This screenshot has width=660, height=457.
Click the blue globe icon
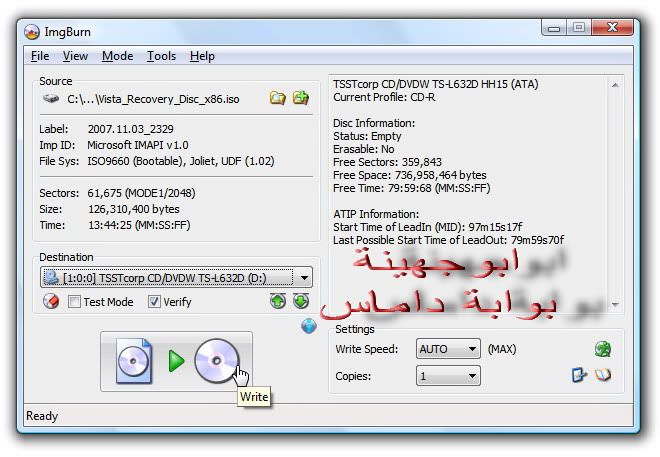click(309, 326)
